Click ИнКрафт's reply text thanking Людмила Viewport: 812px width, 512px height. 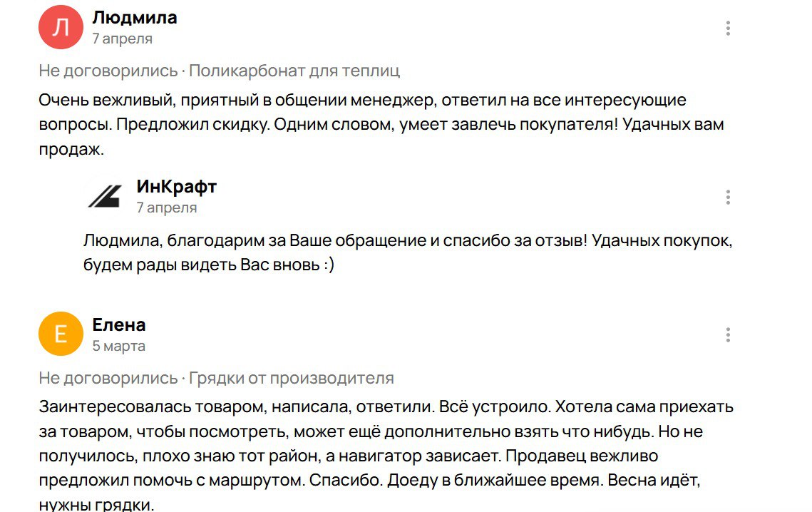coord(408,252)
